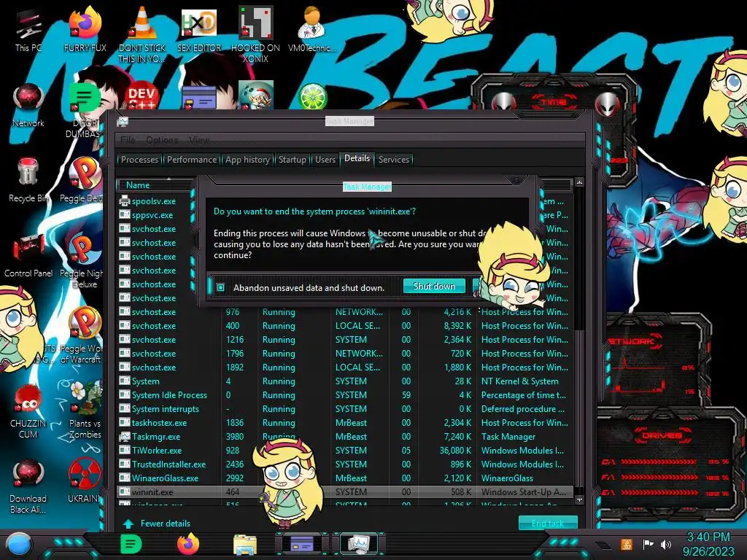Image resolution: width=747 pixels, height=560 pixels.
Task: Select taskhostex.exe in the list
Action: [x=345, y=423]
